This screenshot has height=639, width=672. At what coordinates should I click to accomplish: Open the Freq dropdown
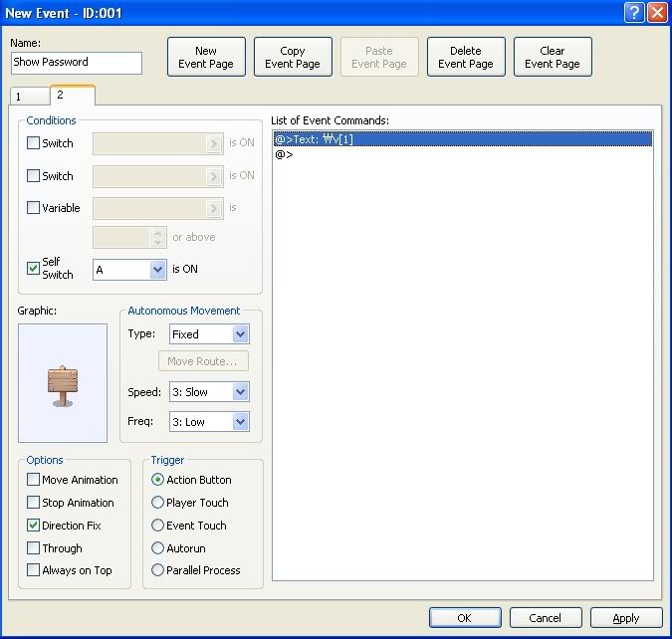coord(240,422)
